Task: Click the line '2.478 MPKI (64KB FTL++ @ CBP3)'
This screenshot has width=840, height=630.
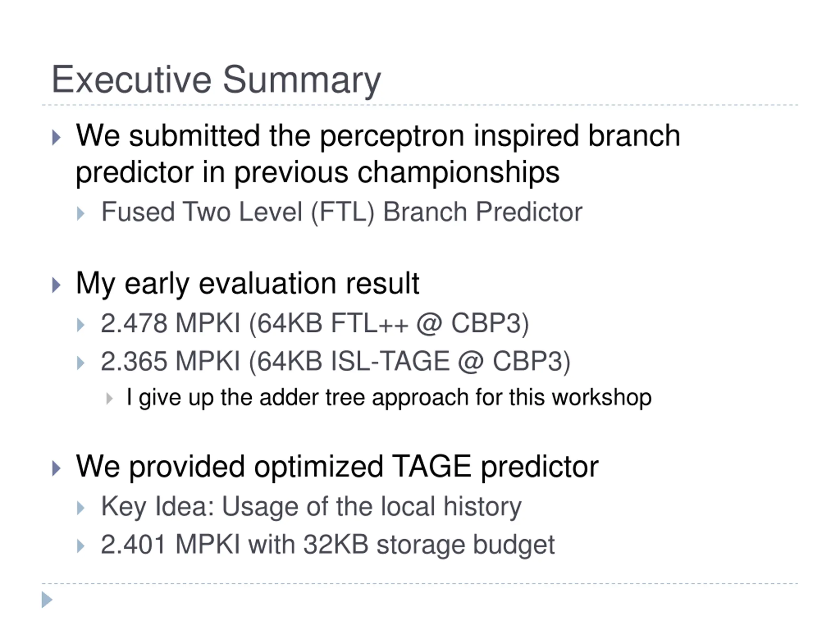Action: pyautogui.click(x=315, y=324)
